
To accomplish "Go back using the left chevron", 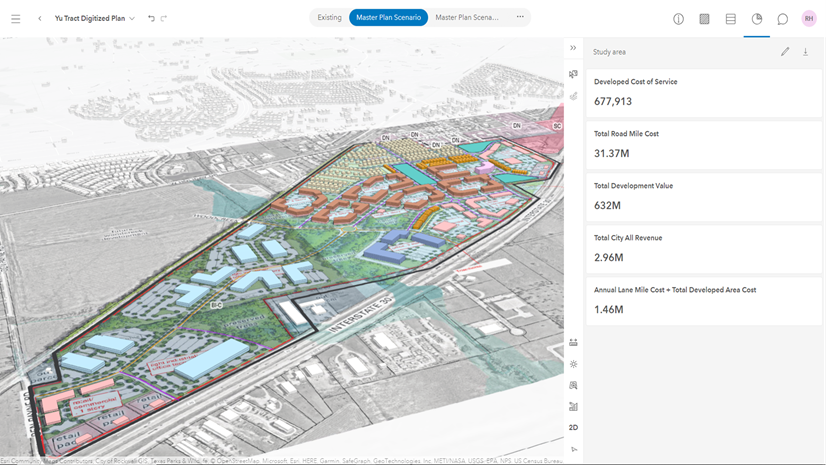I will pos(40,18).
